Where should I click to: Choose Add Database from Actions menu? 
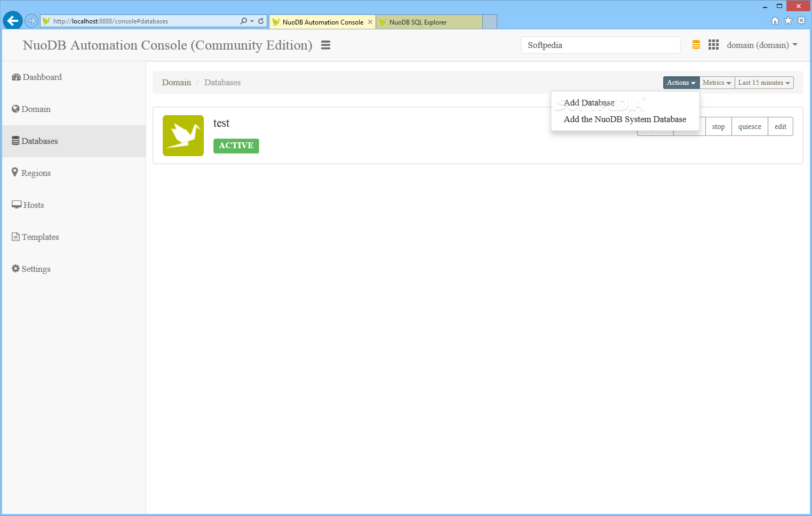[x=589, y=103]
